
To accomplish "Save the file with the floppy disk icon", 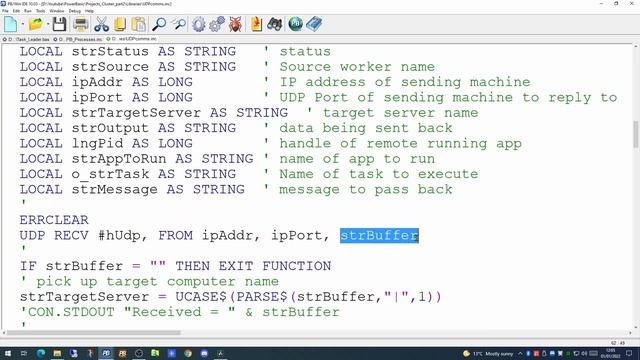I will click(60, 24).
